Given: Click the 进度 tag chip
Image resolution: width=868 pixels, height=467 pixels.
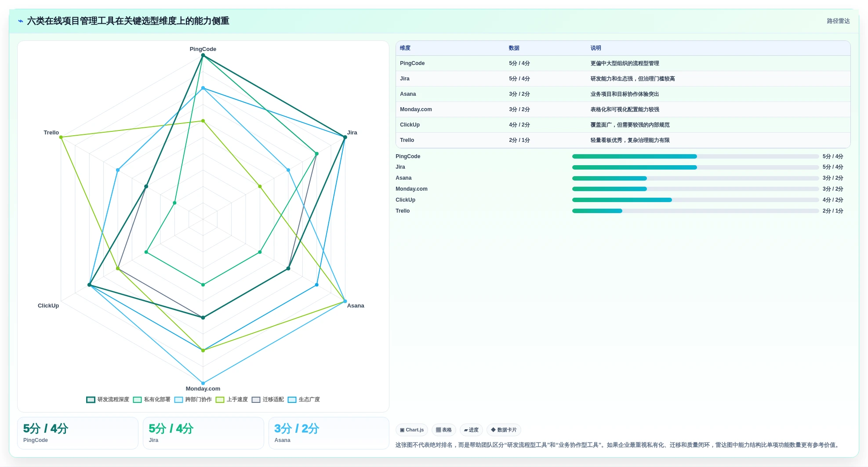Looking at the screenshot, I should 471,430.
